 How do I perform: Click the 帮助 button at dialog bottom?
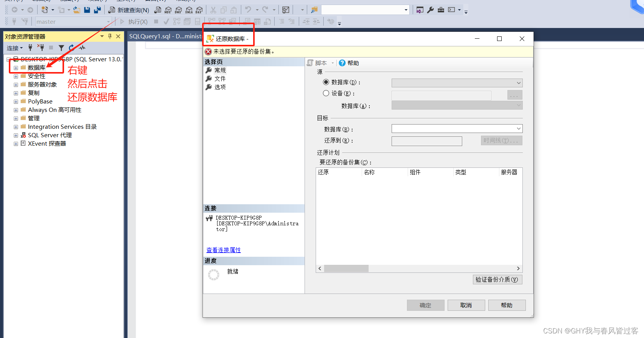click(507, 305)
